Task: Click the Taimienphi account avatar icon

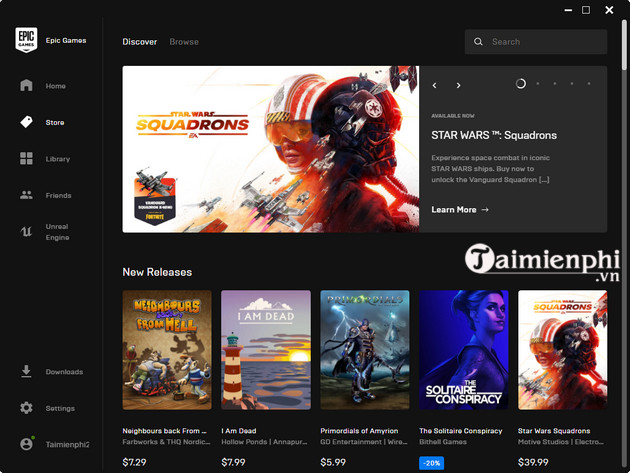Action: pyautogui.click(x=27, y=444)
